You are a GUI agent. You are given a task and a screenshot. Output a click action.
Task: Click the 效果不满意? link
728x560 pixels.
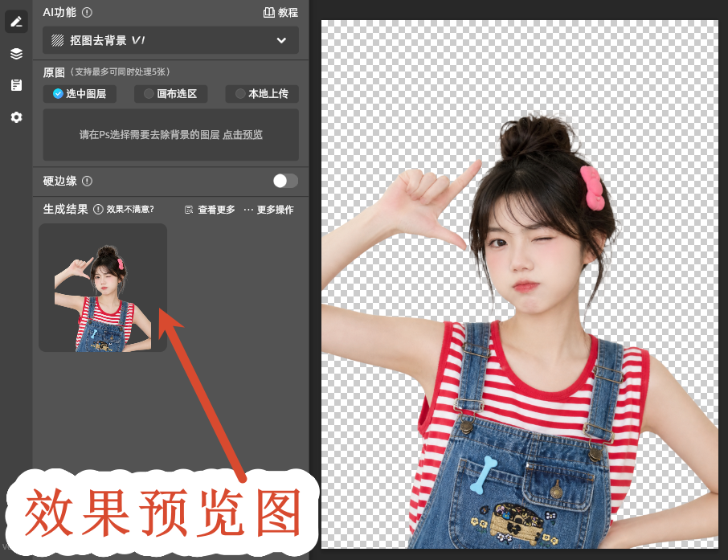click(130, 210)
